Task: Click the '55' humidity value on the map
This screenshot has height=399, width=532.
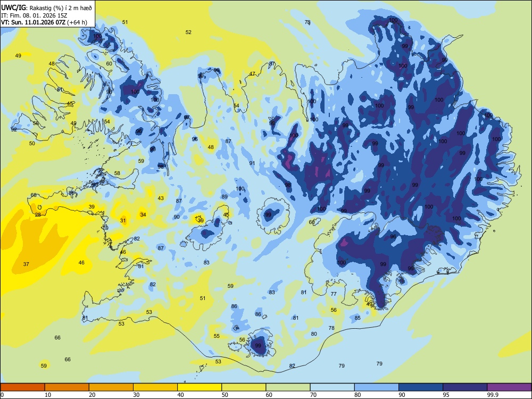Action: [217, 336]
